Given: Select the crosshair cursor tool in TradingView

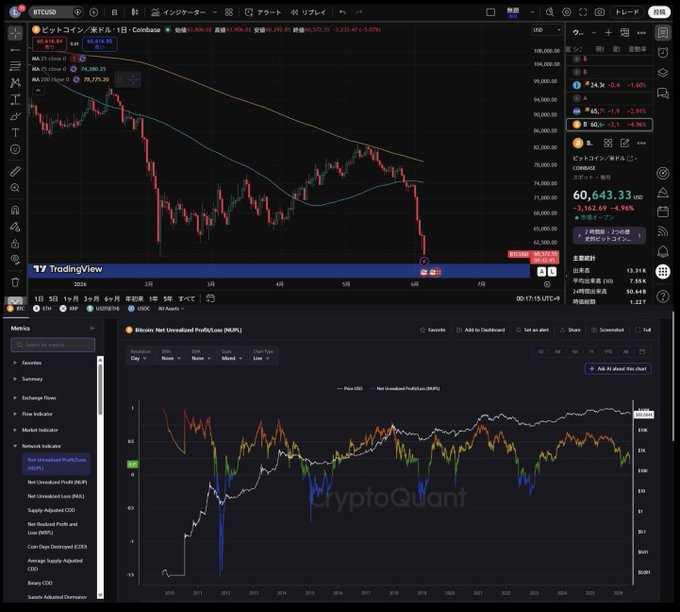Looking at the screenshot, I should point(15,33).
